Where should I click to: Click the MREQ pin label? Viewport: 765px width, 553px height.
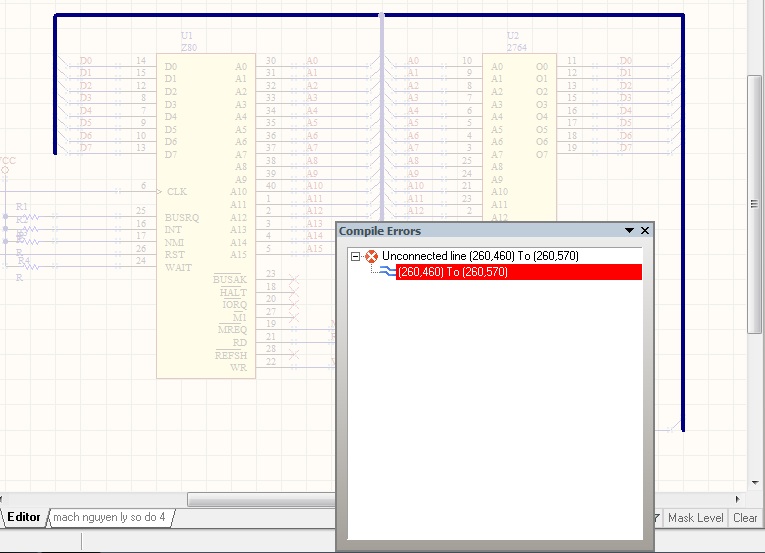point(233,330)
